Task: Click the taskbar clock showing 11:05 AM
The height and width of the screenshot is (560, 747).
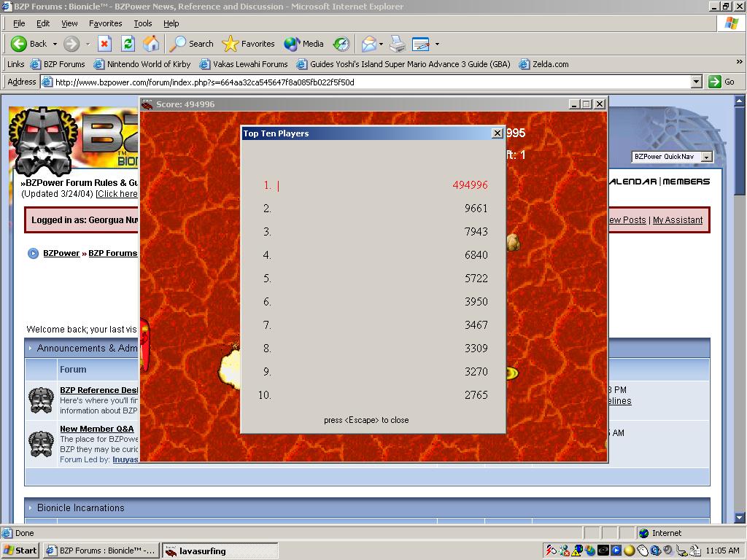Action: point(722,551)
